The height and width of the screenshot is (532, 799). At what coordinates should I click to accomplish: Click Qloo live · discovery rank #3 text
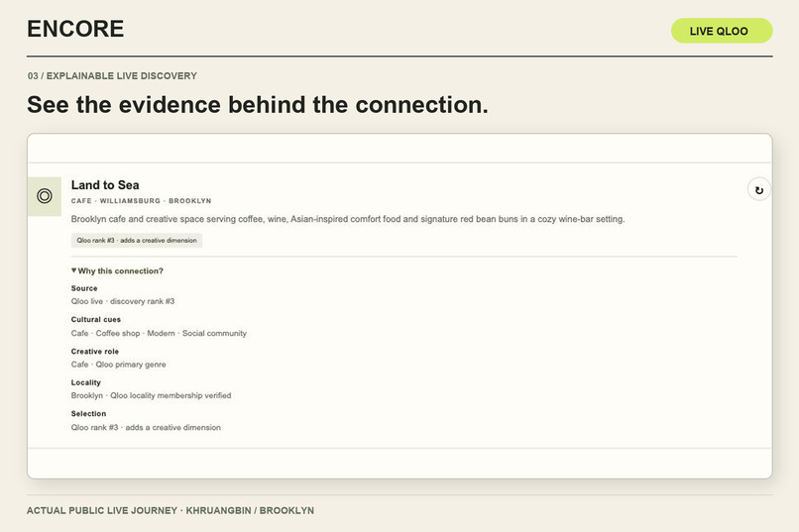tap(123, 301)
